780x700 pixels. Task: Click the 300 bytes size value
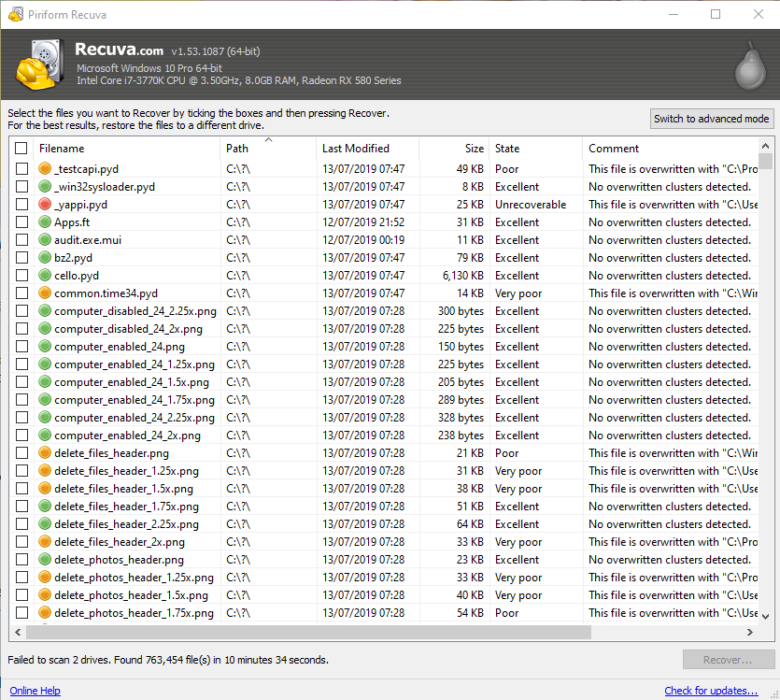(461, 311)
